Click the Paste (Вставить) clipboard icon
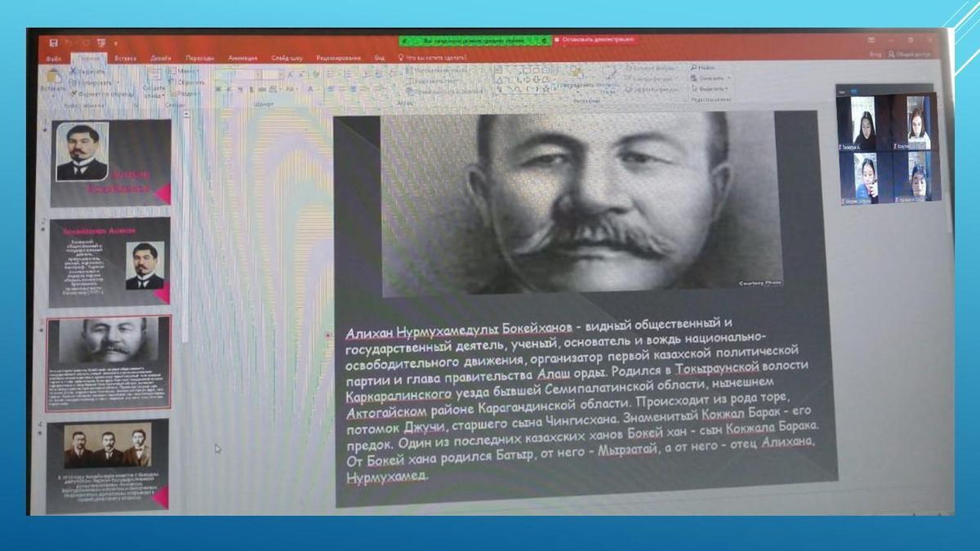Image resolution: width=980 pixels, height=551 pixels. point(53,76)
